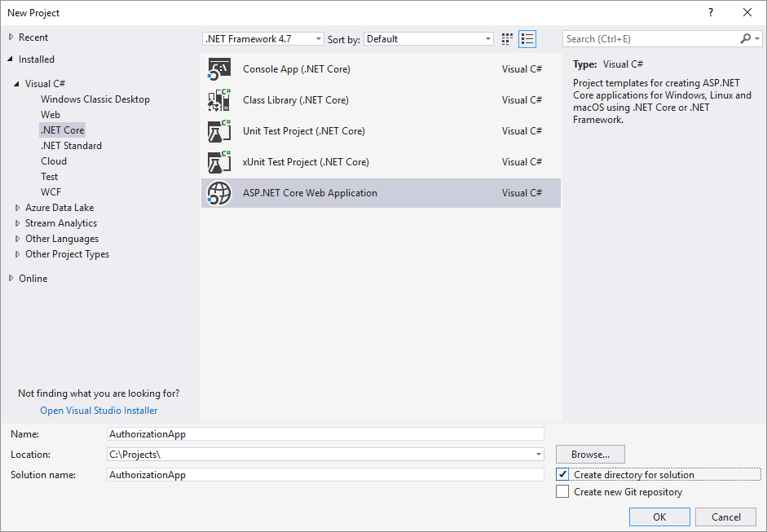This screenshot has height=532, width=767.
Task: Select Class Library (.NET Core) template text
Action: [x=295, y=99]
